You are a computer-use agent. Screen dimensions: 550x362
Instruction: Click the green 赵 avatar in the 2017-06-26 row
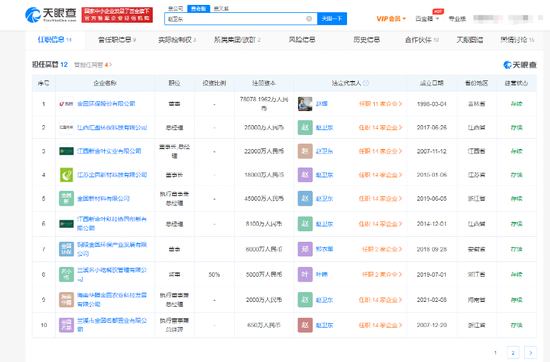[x=305, y=128]
